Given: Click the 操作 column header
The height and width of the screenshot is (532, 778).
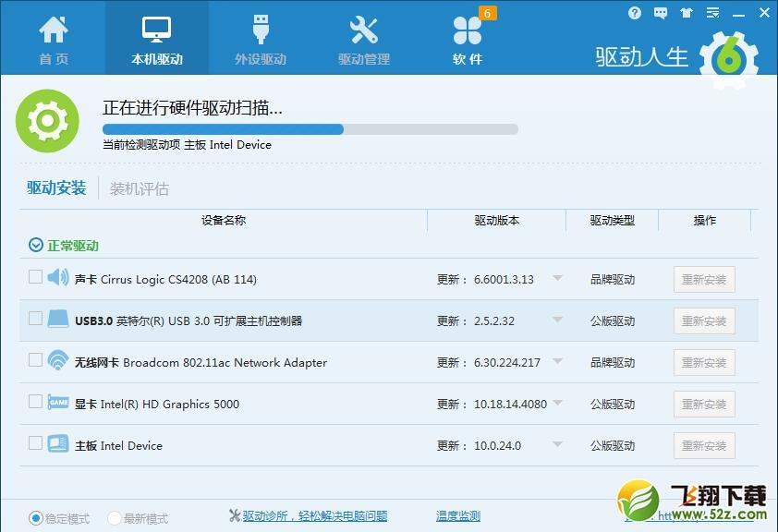Looking at the screenshot, I should [x=705, y=220].
